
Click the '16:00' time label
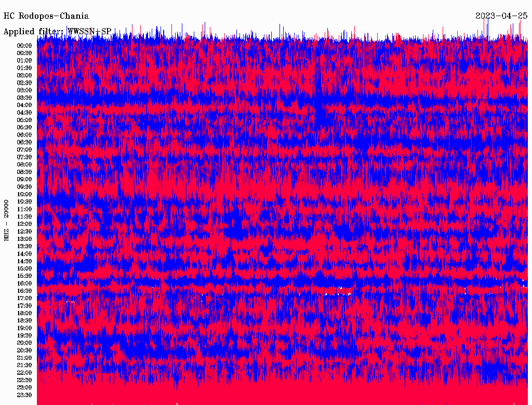click(24, 283)
